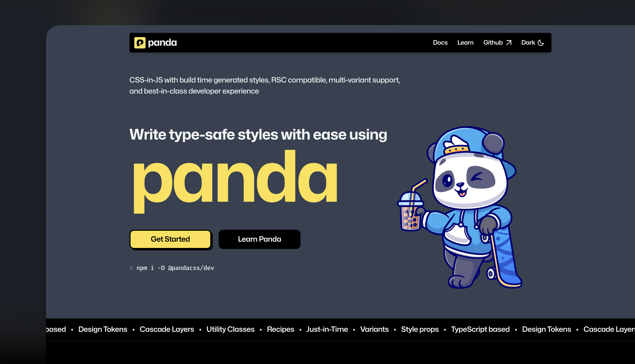Open the Docs navigation menu item

pyautogui.click(x=440, y=42)
